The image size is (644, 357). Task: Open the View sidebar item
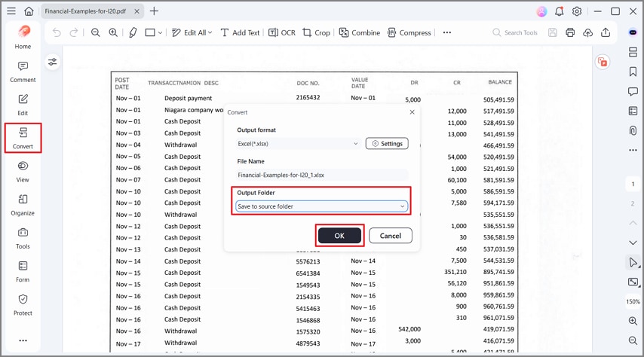click(x=23, y=172)
